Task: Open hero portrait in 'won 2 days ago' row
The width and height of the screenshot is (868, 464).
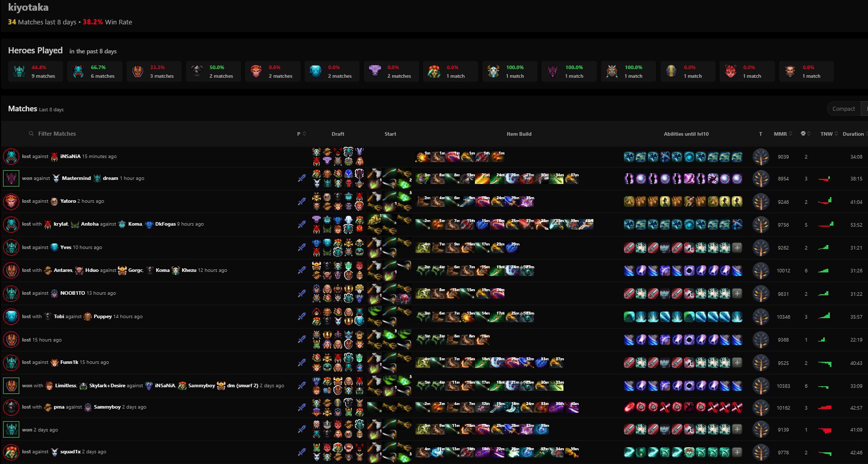Action: [11, 429]
